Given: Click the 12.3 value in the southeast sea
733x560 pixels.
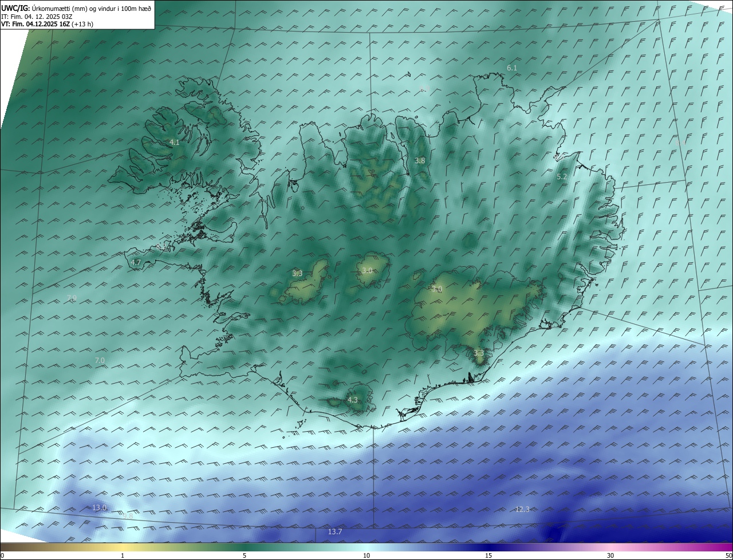Looking at the screenshot, I should 522,509.
